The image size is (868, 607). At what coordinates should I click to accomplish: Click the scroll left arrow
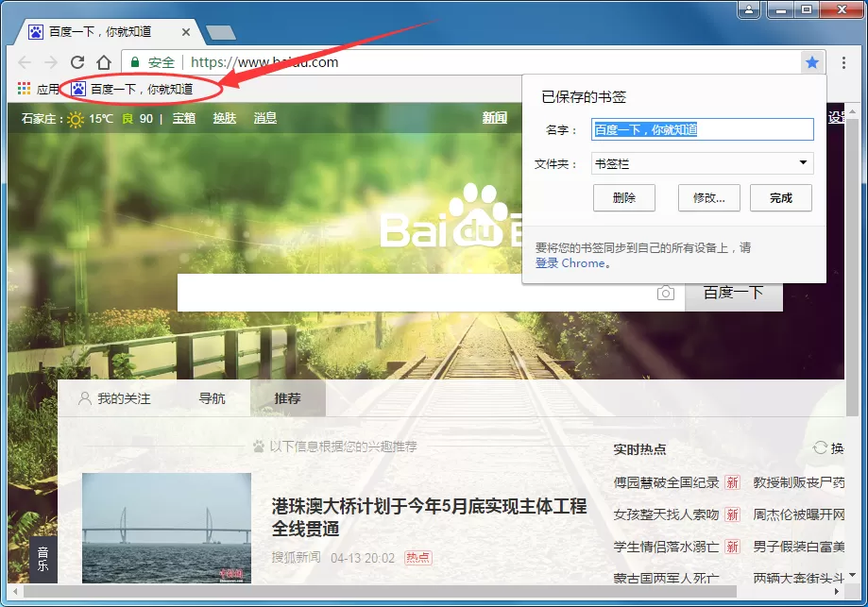15,592
